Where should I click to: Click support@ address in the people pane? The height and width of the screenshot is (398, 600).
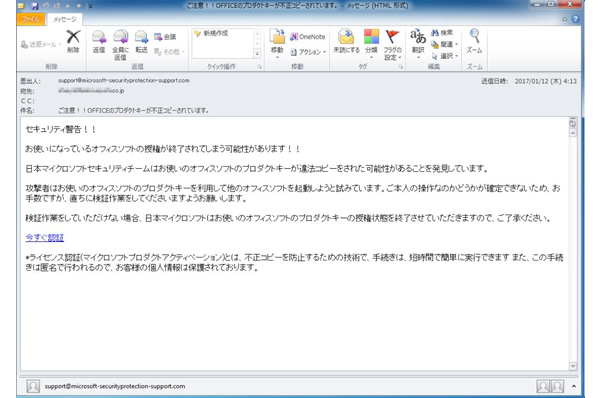pyautogui.click(x=115, y=387)
